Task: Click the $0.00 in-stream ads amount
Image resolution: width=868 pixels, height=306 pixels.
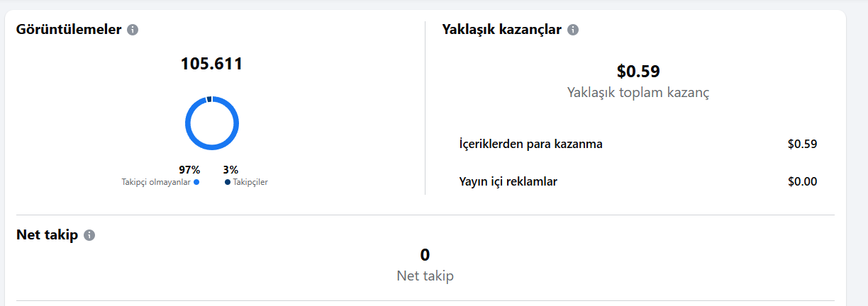Action: [x=802, y=182]
